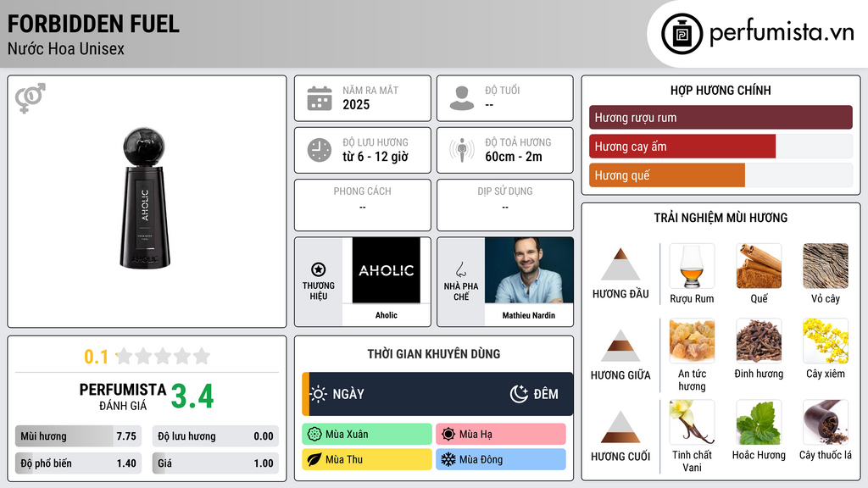Click the Hương giữa pyramid icon
868x488 pixels.
[x=620, y=346]
